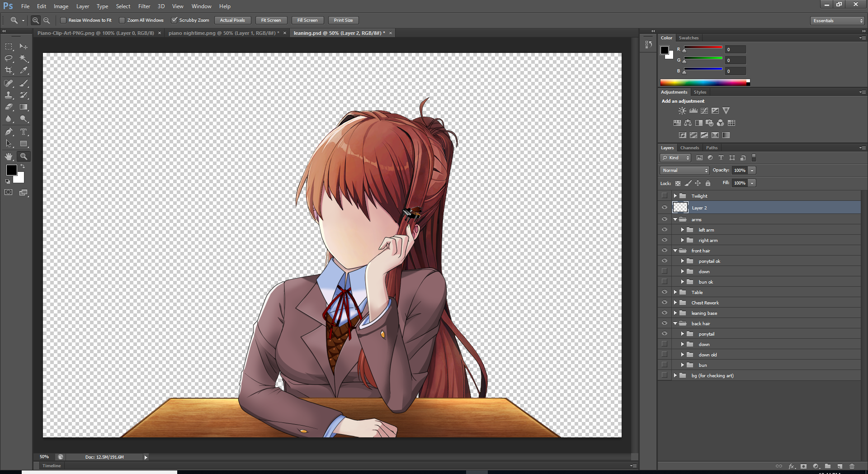Expand the right arm group
Viewport: 868px width, 474px height.
tap(683, 240)
